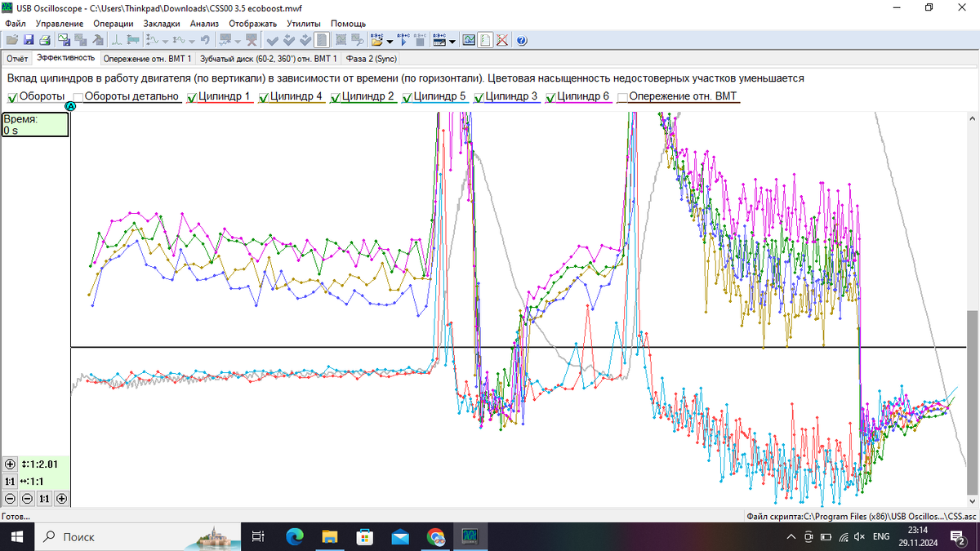The image size is (980, 551).
Task: Open the Файл menu
Action: pos(15,24)
